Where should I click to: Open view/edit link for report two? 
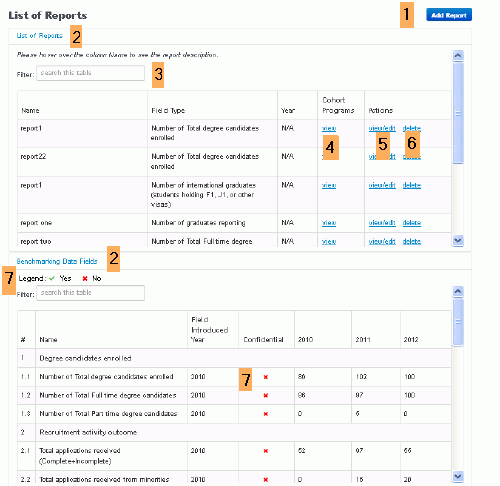[382, 241]
